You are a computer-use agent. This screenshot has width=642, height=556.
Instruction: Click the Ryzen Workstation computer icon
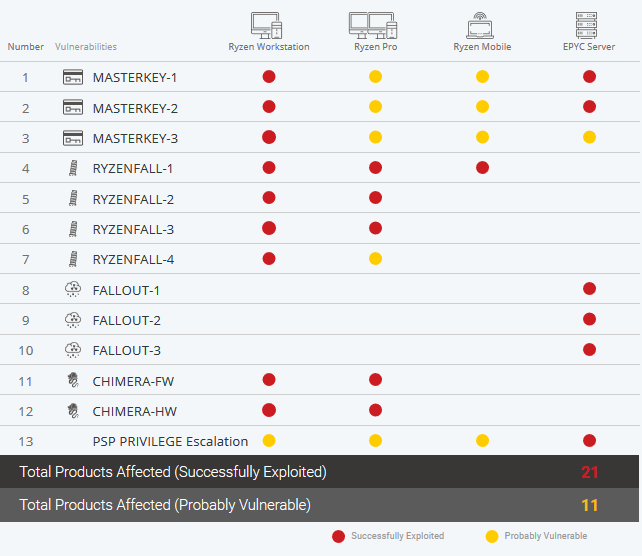coord(267,25)
